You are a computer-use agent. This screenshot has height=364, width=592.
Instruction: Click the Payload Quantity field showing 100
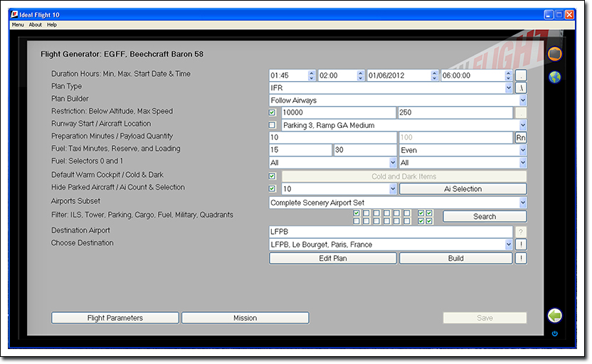coord(455,137)
